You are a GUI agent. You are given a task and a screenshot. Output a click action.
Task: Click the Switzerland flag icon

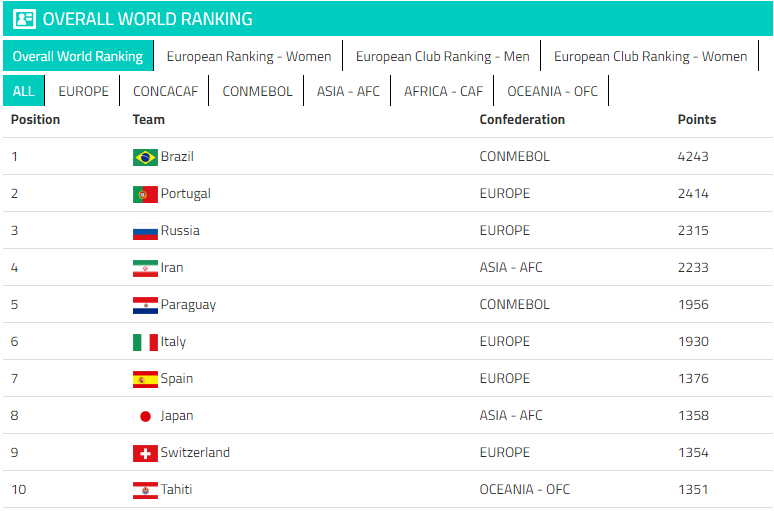coord(145,453)
